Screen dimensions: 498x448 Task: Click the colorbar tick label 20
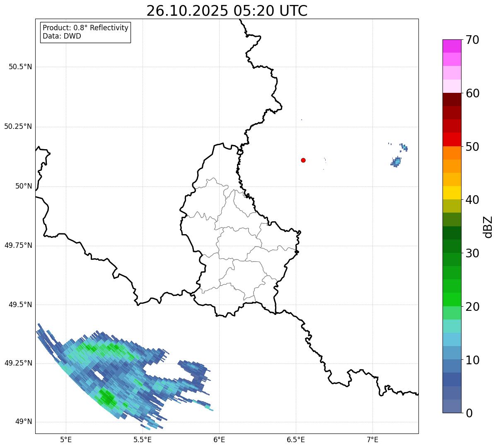point(472,307)
